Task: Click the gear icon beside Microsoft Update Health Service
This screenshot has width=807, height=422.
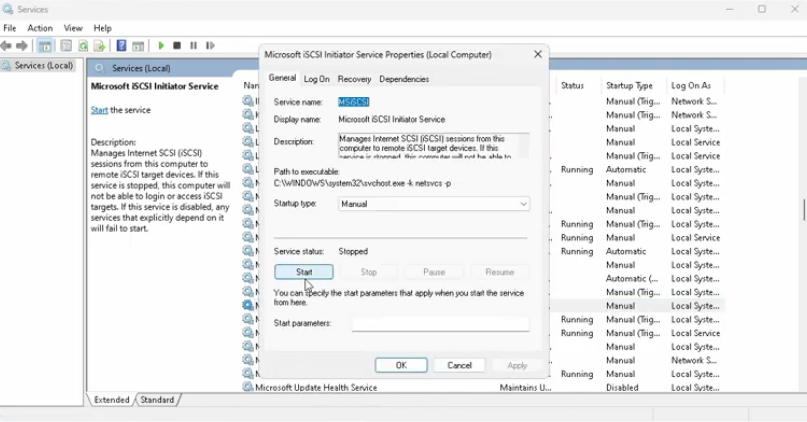Action: 248,387
